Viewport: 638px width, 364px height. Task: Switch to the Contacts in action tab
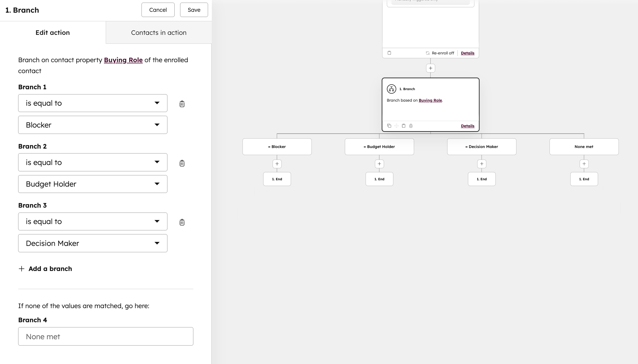click(159, 32)
